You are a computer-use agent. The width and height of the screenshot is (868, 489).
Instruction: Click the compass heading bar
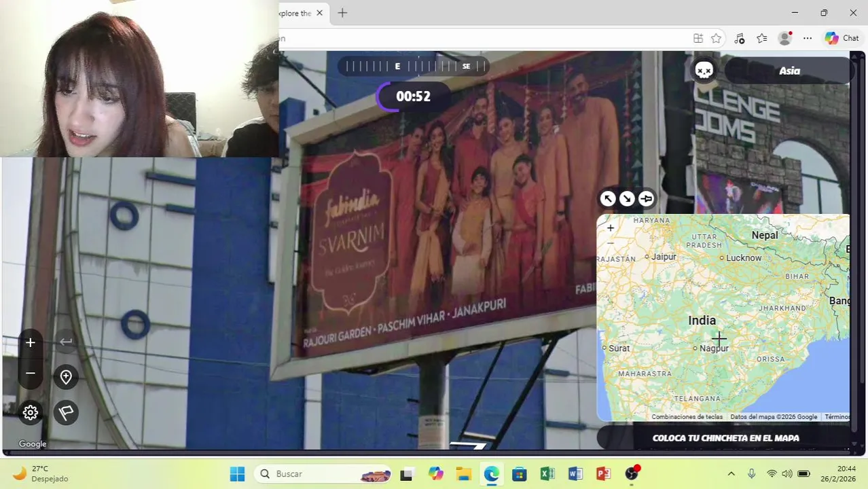click(x=414, y=67)
